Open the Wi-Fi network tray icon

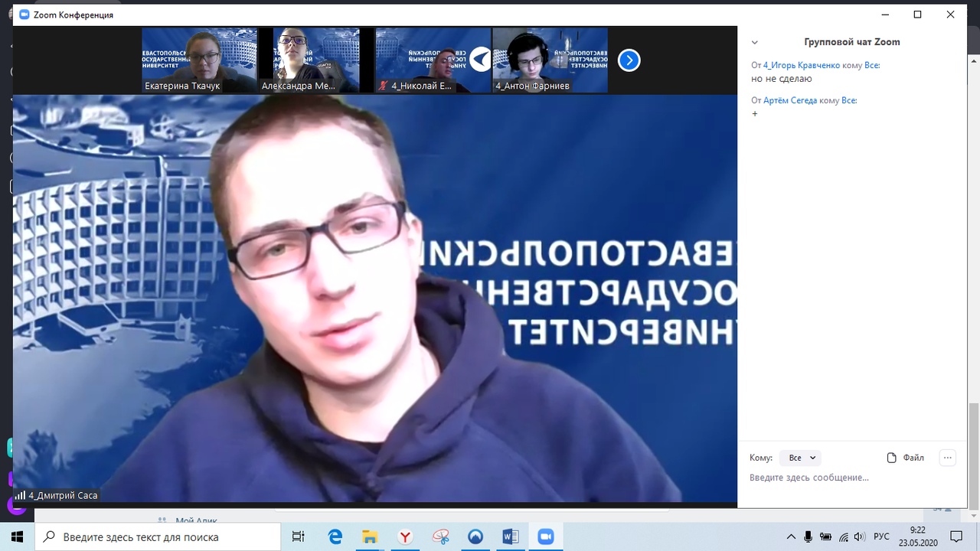pos(843,536)
